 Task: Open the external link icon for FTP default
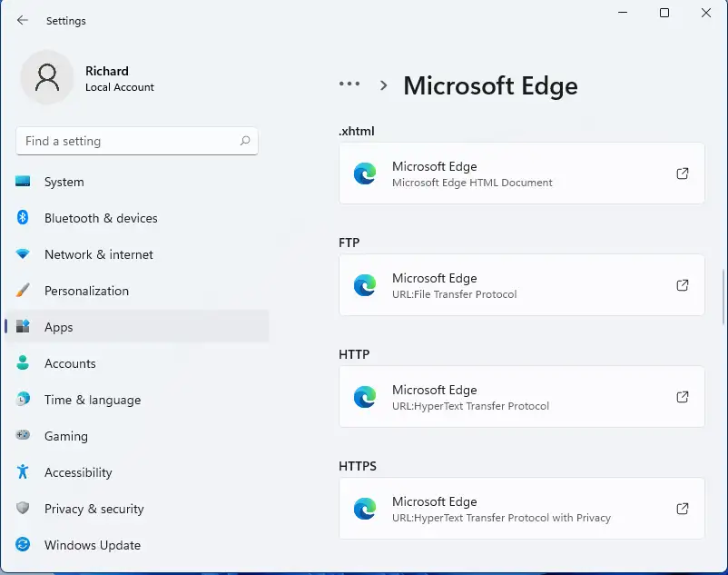(682, 285)
